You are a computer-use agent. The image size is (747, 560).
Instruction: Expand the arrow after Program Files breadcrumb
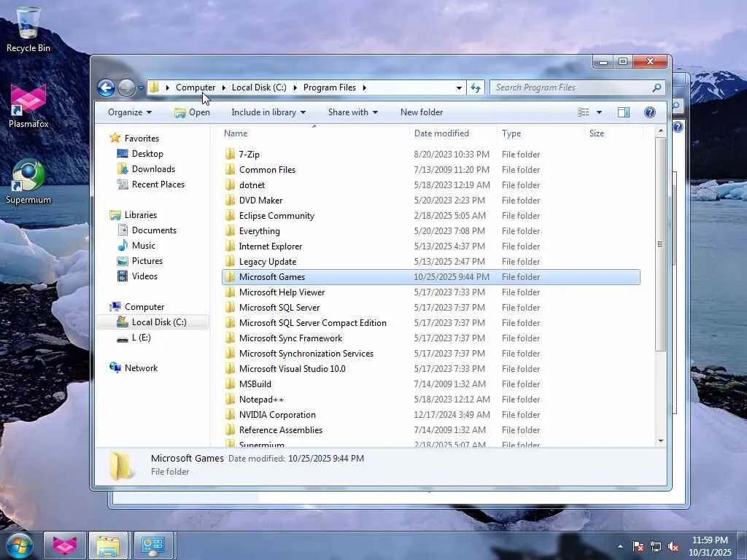(x=365, y=87)
